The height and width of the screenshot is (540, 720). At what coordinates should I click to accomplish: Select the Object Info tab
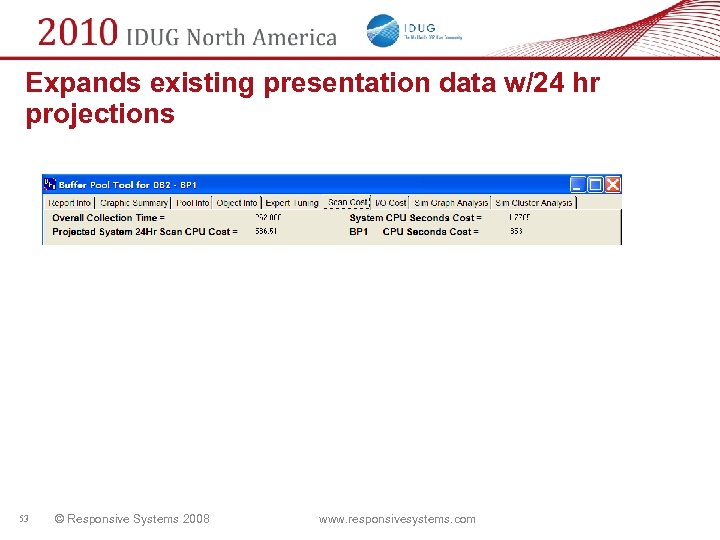coord(236,202)
